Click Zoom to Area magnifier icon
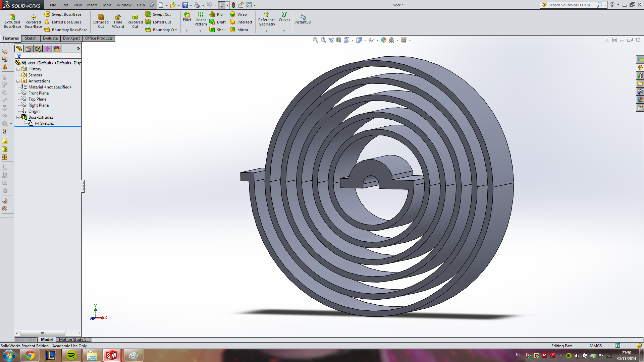The height and width of the screenshot is (362, 644). tap(323, 40)
